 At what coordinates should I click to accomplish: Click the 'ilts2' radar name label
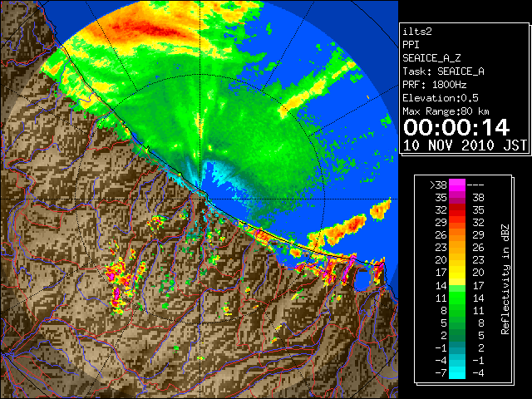(x=417, y=32)
